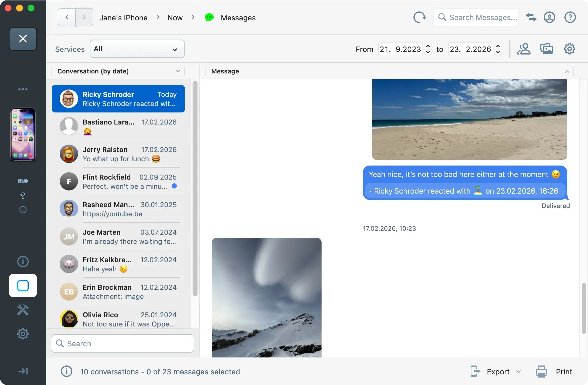This screenshot has height=385, width=588.
Task: Open the transfer data icon top right
Action: pos(531,17)
